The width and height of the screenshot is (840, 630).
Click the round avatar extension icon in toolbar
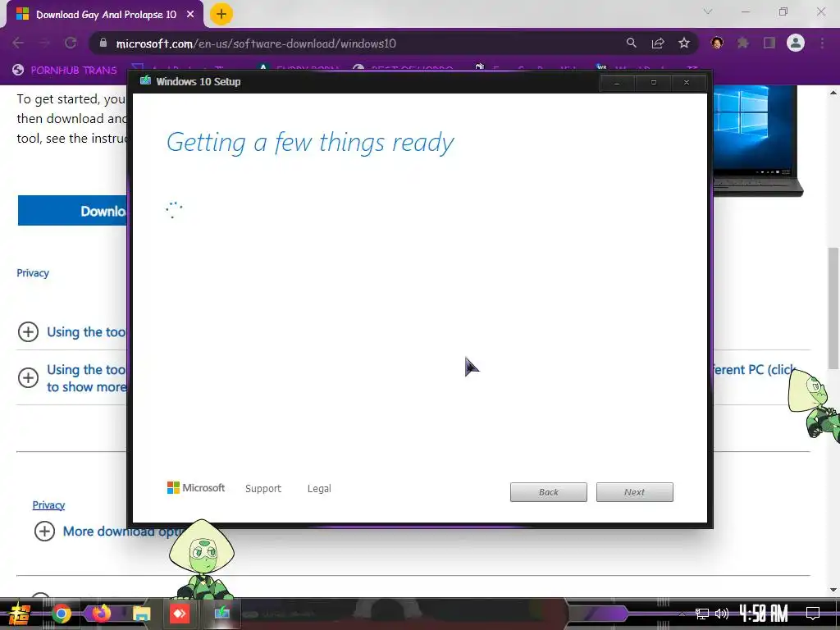717,43
